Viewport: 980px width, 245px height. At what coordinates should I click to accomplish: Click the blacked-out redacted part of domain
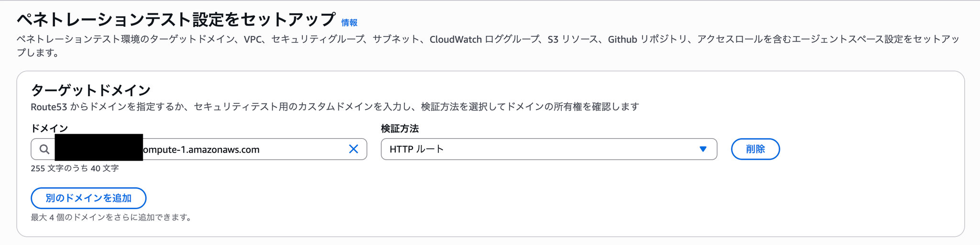(99, 147)
